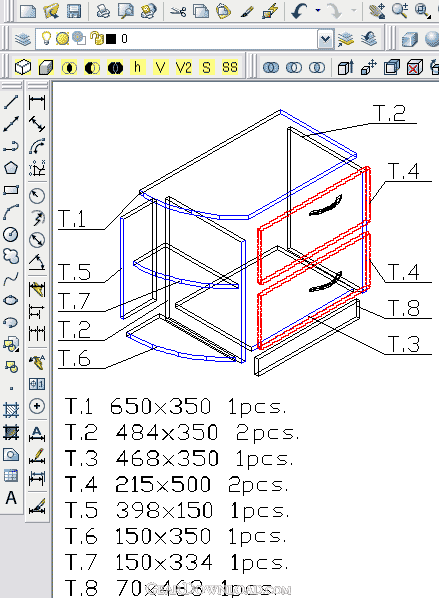Click the yellow 'h' toolbar button
The width and height of the screenshot is (439, 598).
137,68
